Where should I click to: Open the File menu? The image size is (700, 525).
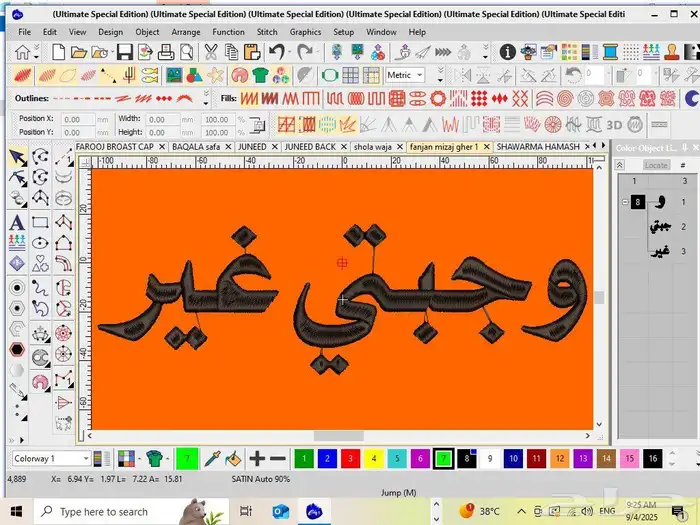[25, 32]
